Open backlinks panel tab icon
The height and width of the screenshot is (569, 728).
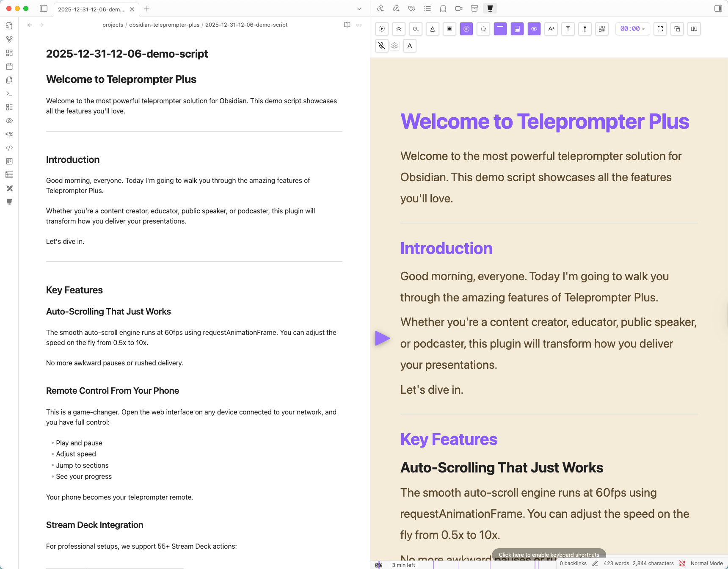coord(380,8)
